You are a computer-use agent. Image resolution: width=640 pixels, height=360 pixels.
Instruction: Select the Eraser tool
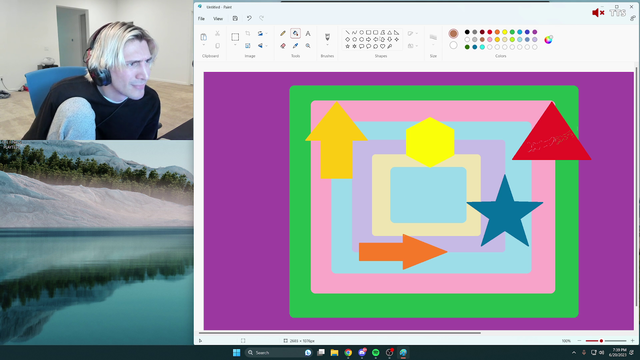pos(283,46)
